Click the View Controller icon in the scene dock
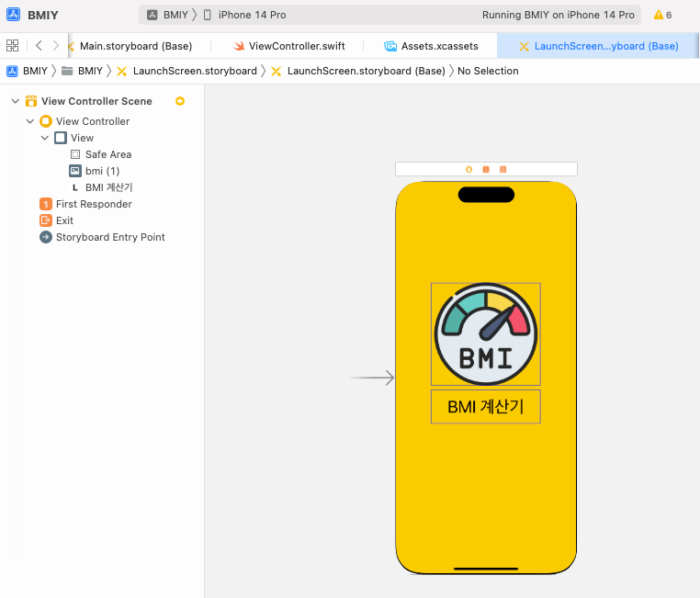The height and width of the screenshot is (598, 700). tap(469, 169)
